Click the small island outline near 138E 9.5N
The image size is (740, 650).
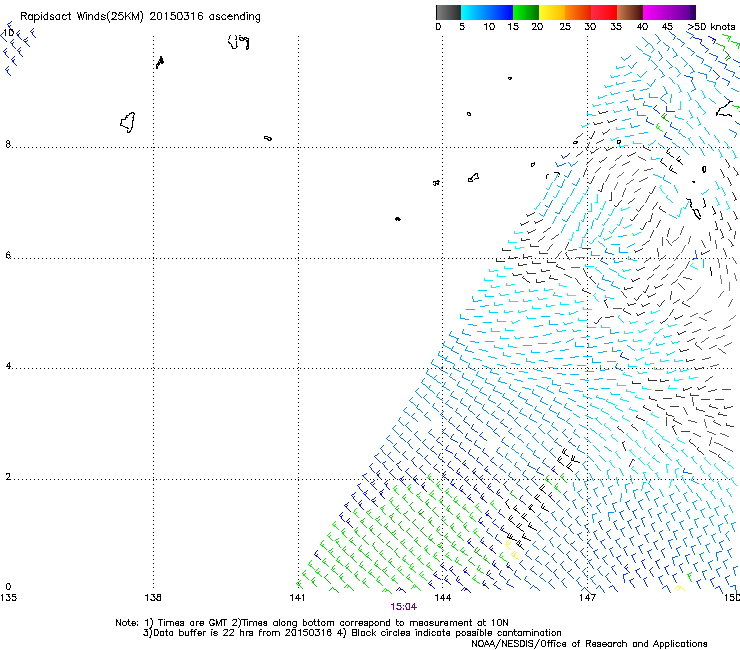point(160,62)
